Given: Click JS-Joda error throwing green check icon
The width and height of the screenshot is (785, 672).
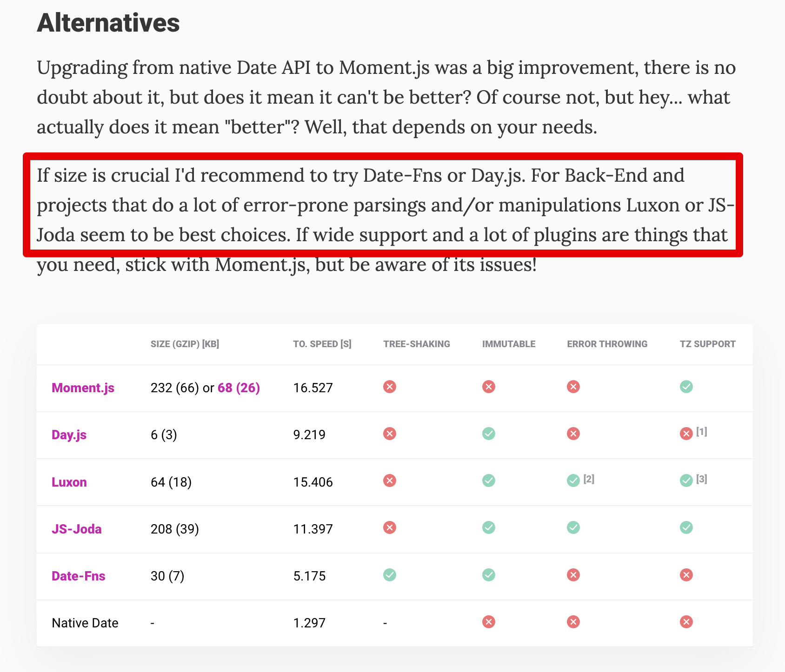Looking at the screenshot, I should 573,527.
